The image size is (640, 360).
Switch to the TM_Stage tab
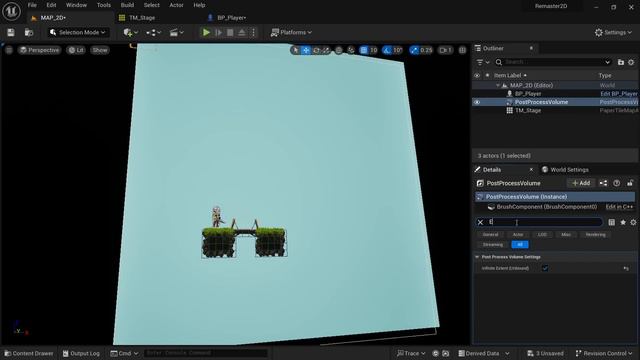142,18
